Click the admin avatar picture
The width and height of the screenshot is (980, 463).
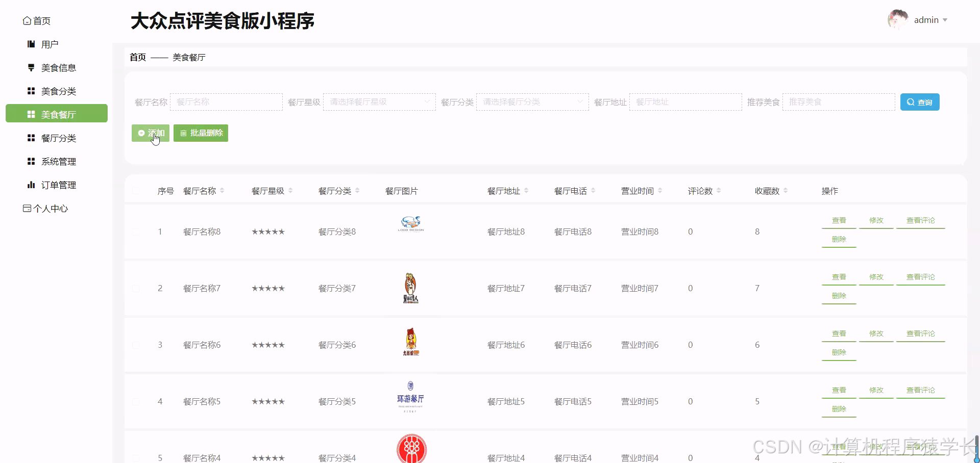[898, 20]
